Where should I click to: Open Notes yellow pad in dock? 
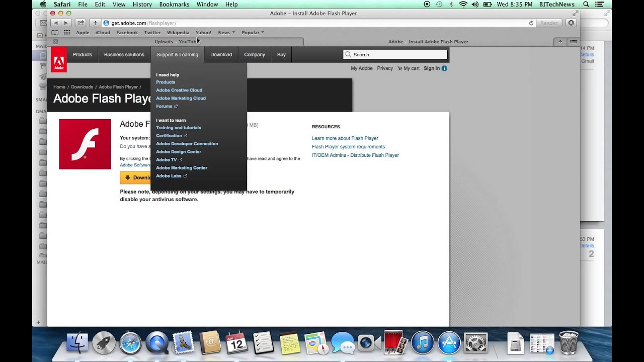click(x=290, y=343)
